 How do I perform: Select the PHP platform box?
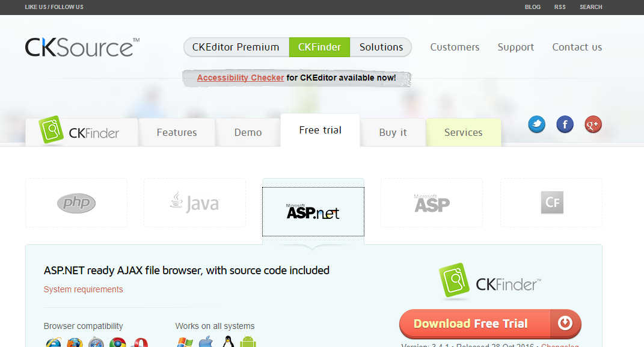click(76, 203)
